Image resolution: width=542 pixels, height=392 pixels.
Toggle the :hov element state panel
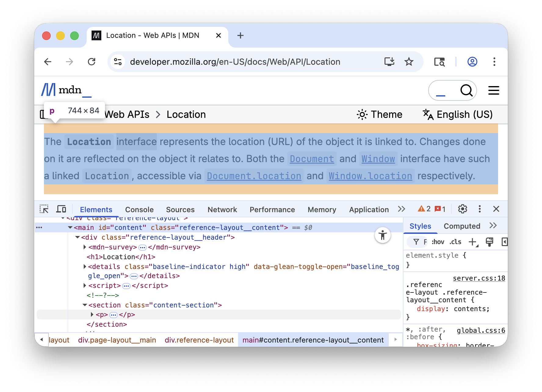tap(438, 242)
